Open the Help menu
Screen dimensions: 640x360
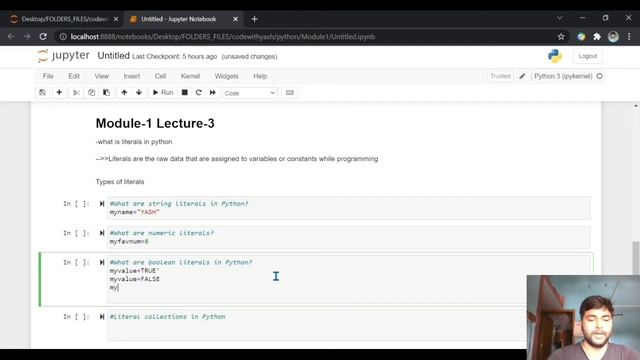[x=260, y=76]
